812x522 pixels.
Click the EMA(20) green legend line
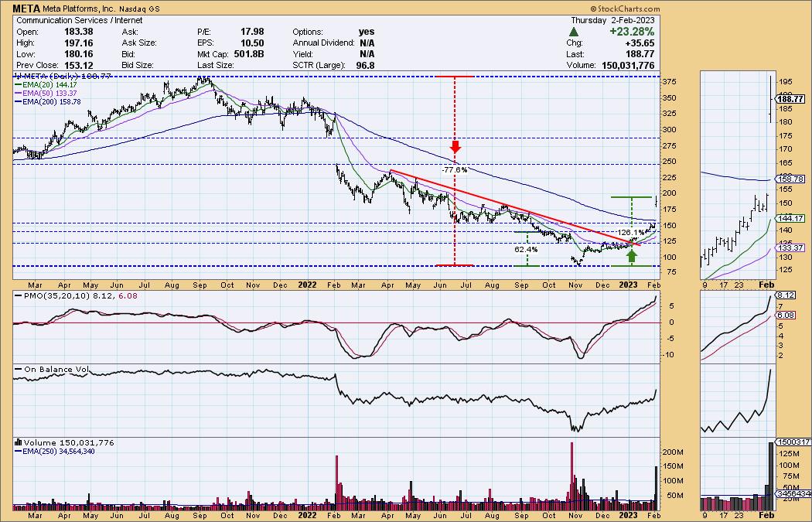[x=19, y=84]
